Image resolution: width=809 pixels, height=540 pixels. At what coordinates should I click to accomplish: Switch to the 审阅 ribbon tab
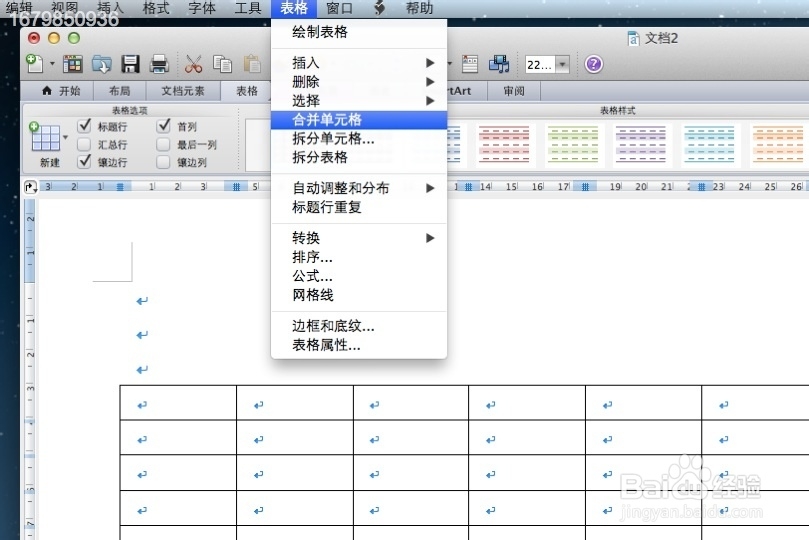(x=513, y=91)
